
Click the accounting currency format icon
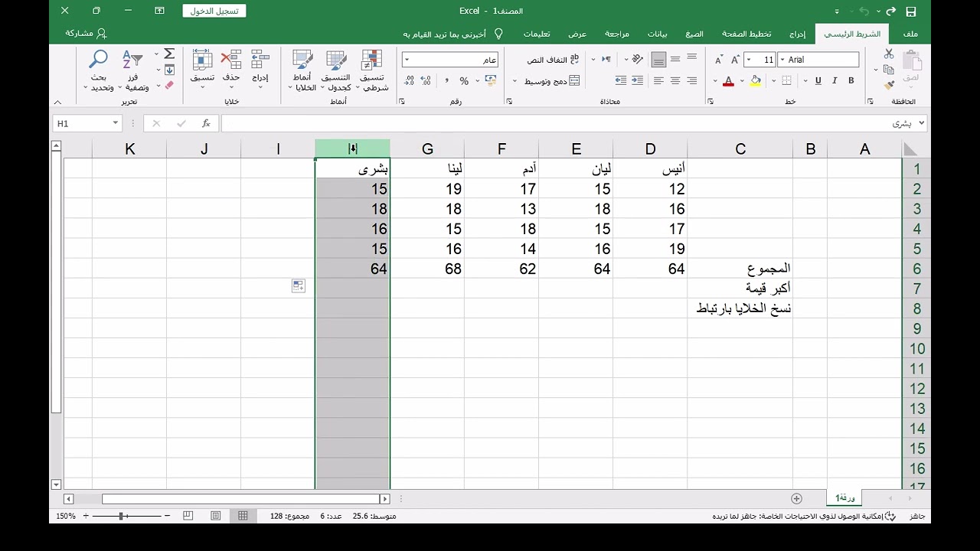[x=492, y=80]
